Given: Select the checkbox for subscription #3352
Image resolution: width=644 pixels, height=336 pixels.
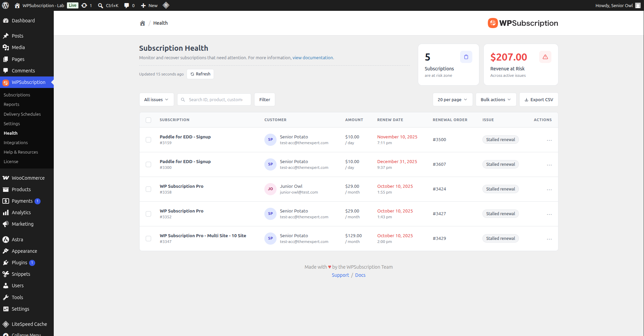Looking at the screenshot, I should (x=148, y=214).
